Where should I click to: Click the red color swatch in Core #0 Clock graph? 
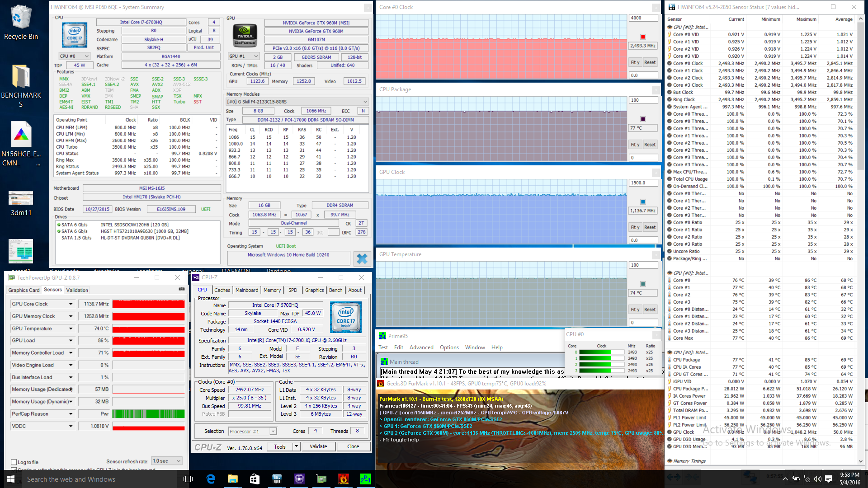[x=643, y=37]
